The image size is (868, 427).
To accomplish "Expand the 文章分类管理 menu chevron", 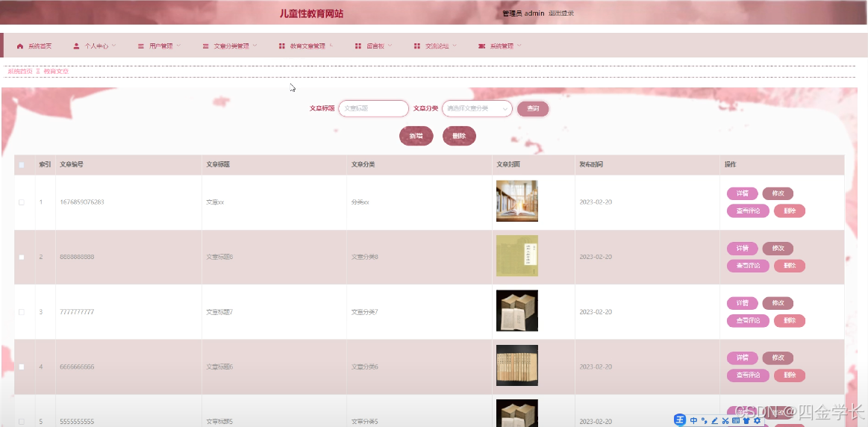I will 255,46.
